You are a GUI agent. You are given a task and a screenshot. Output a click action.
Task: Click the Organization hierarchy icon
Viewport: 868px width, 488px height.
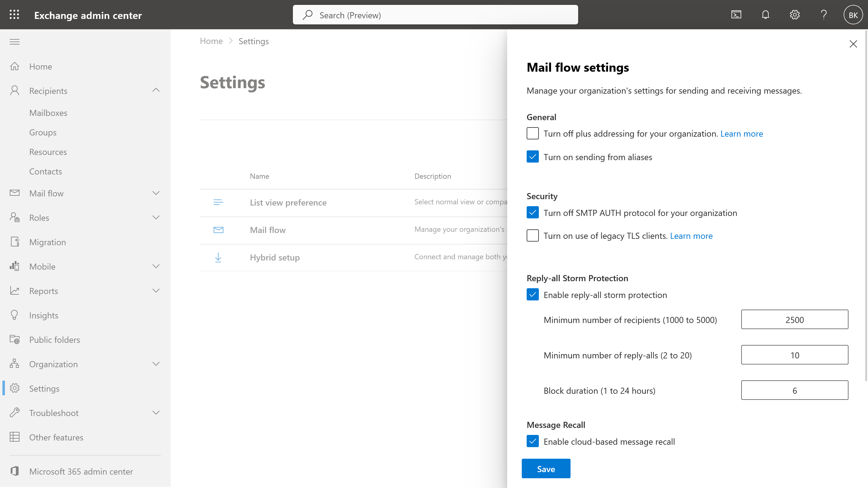15,364
